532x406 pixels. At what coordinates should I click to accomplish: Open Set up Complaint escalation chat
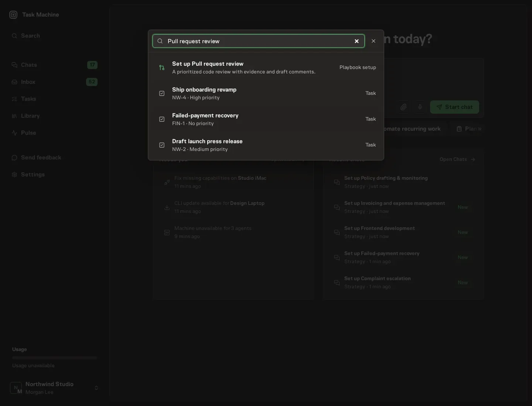point(403,282)
